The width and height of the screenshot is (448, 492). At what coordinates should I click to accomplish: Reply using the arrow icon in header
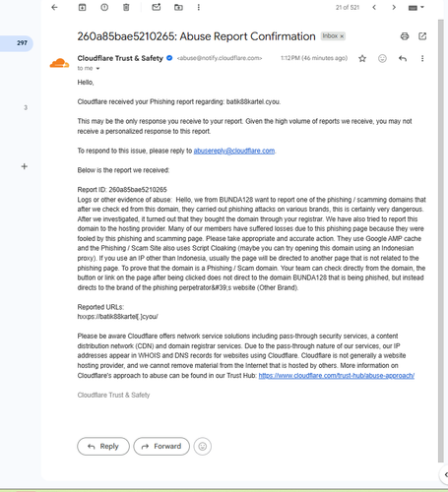tap(403, 58)
